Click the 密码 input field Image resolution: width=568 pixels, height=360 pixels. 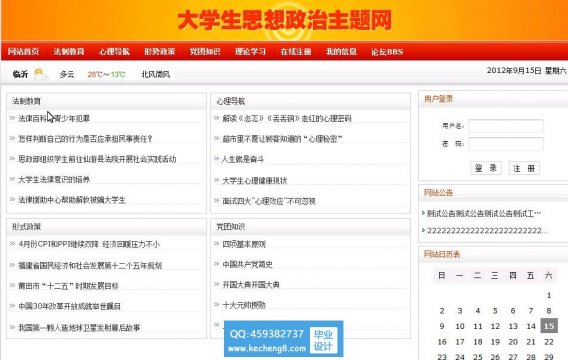(506, 144)
